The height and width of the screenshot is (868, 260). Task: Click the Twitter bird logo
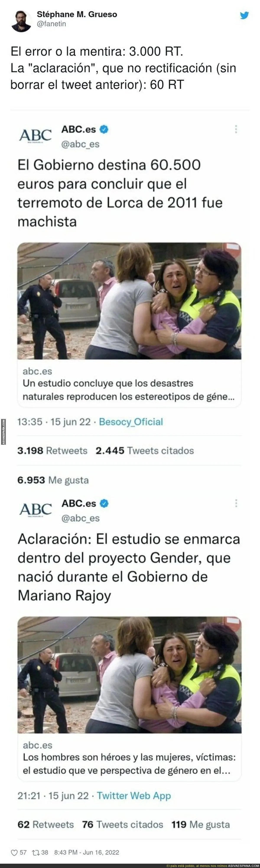coord(244,16)
